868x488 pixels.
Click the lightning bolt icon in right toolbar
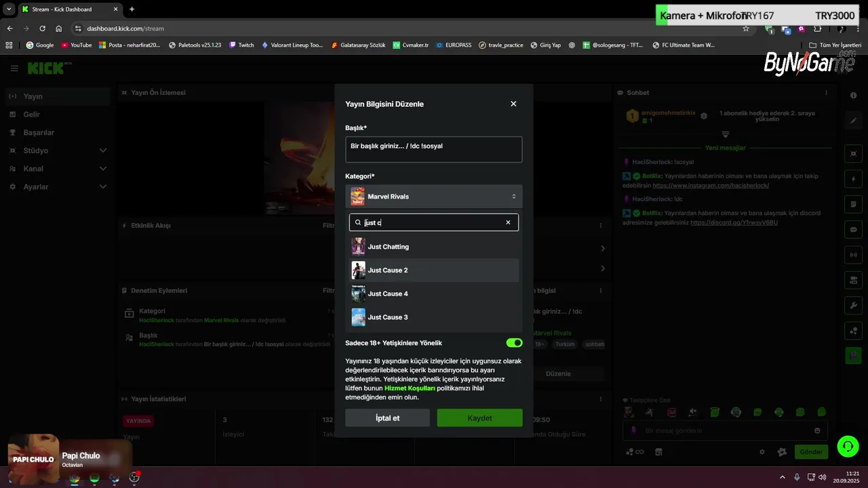click(x=853, y=179)
